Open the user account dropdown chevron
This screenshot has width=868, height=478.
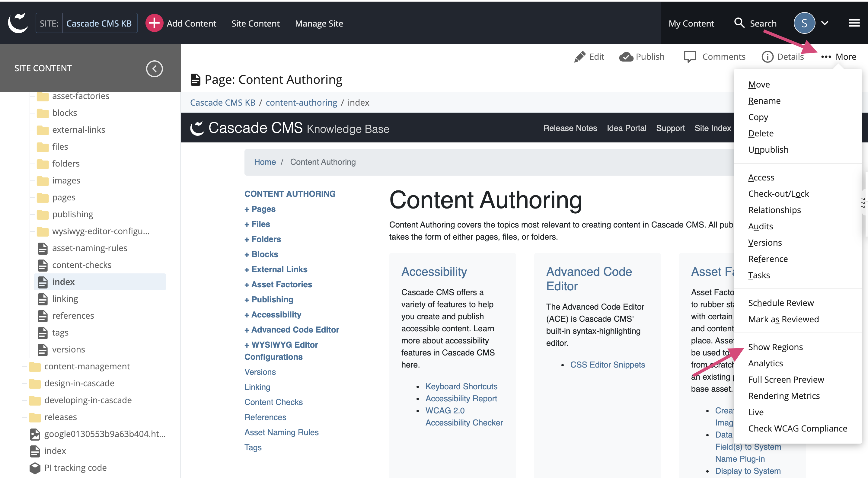pyautogui.click(x=825, y=23)
